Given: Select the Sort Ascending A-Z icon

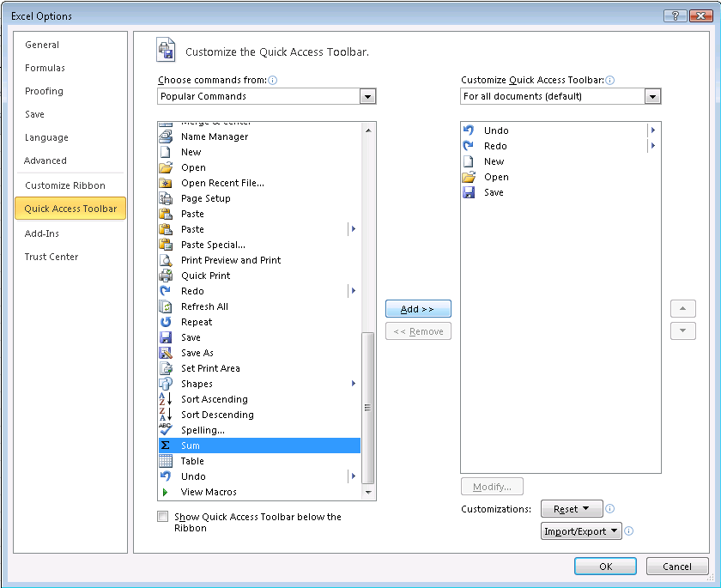Looking at the screenshot, I should (166, 399).
